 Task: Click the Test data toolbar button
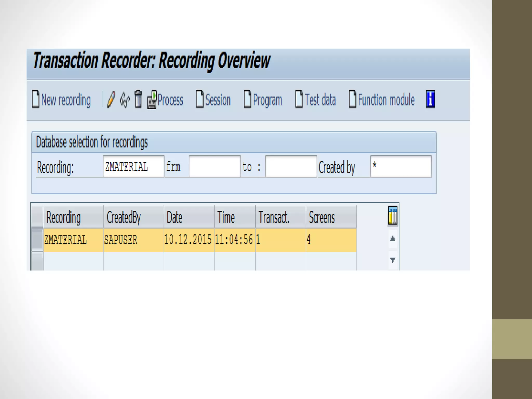pyautogui.click(x=316, y=100)
